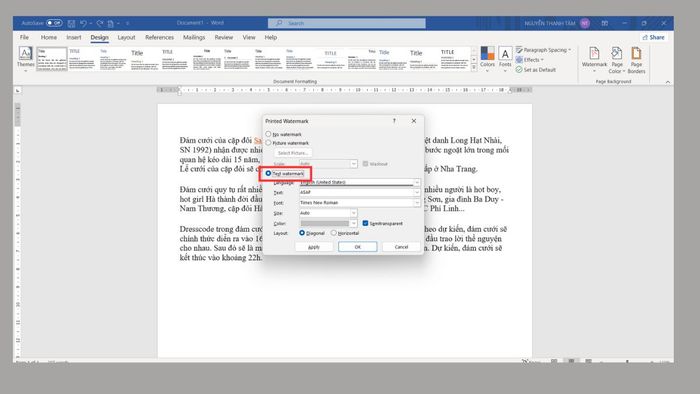Click the Apply button
The height and width of the screenshot is (394, 700).
314,247
